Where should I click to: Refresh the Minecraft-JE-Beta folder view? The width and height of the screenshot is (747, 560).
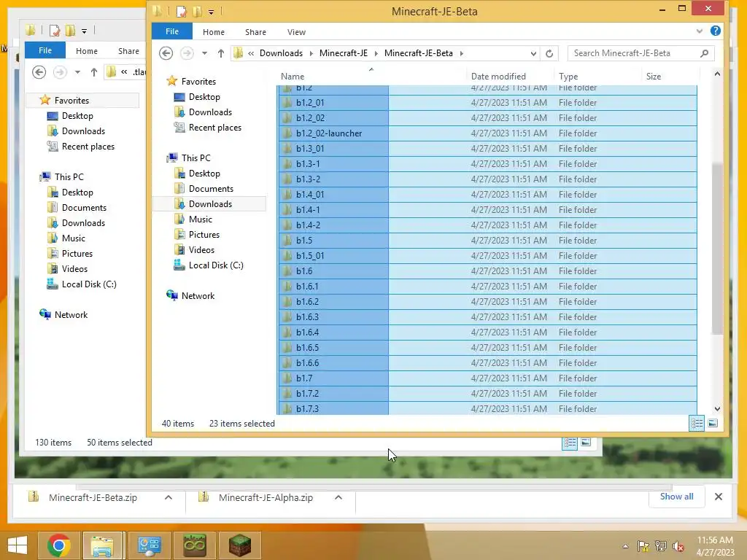click(549, 53)
